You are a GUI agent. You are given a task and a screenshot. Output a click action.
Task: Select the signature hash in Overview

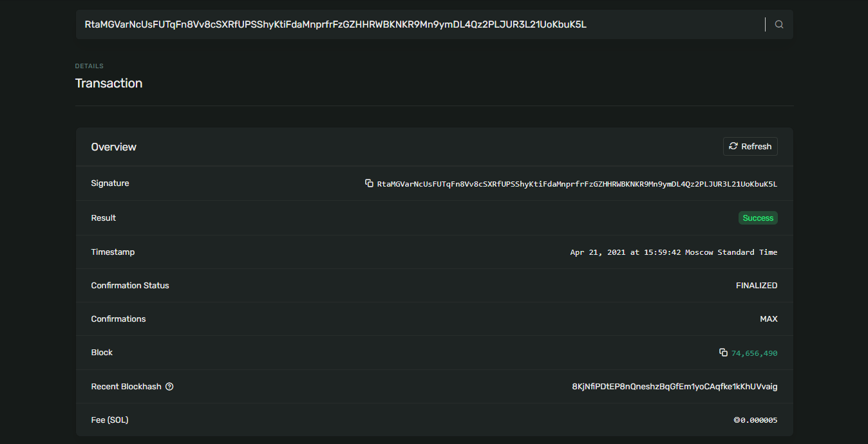click(577, 184)
